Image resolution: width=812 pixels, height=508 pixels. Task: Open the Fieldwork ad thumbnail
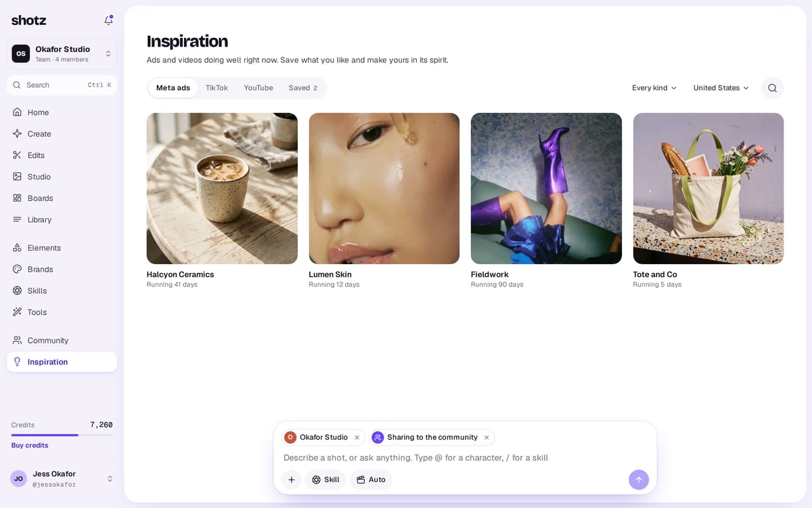[546, 188]
